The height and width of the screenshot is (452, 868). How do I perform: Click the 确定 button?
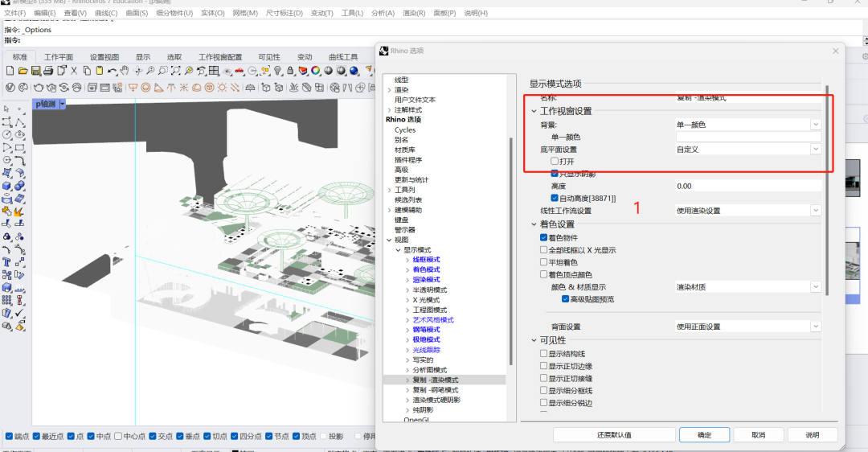coord(704,435)
